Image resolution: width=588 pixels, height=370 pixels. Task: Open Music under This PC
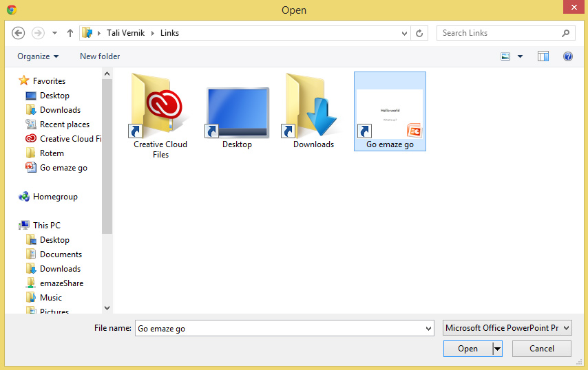[x=51, y=298]
